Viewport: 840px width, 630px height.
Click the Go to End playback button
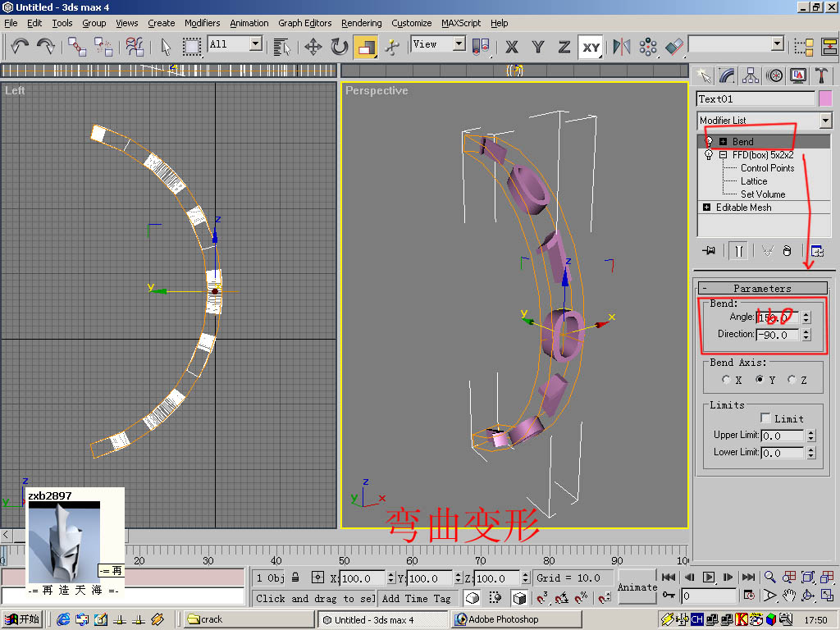pos(748,577)
